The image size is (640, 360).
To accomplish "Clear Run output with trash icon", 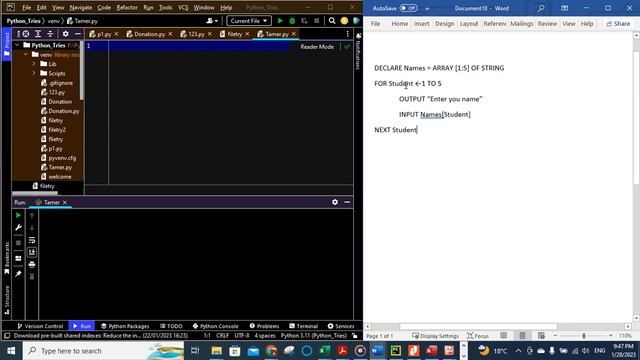I will (32, 277).
